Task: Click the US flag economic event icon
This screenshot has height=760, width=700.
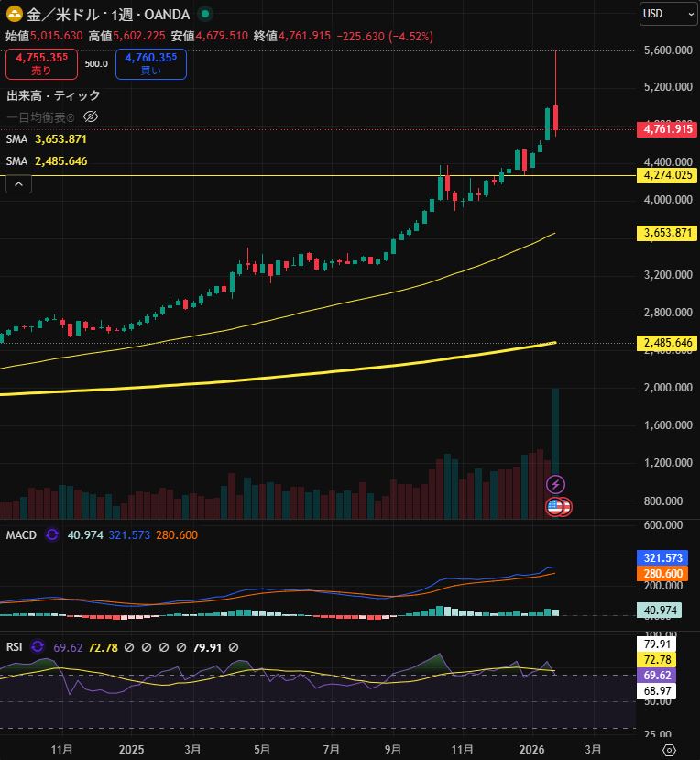Action: (x=555, y=506)
